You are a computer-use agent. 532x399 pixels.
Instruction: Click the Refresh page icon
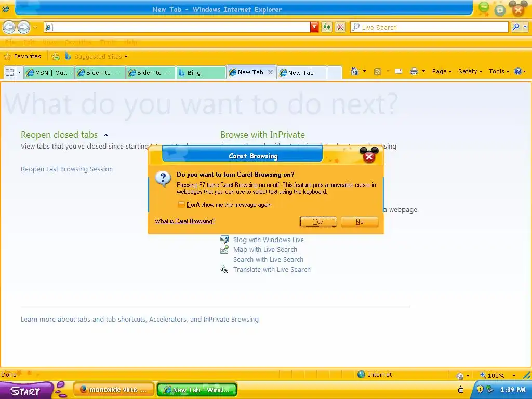(326, 27)
